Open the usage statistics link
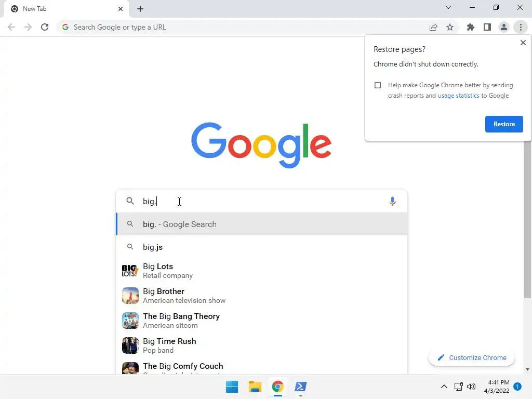The width and height of the screenshot is (532, 399). coord(458,96)
